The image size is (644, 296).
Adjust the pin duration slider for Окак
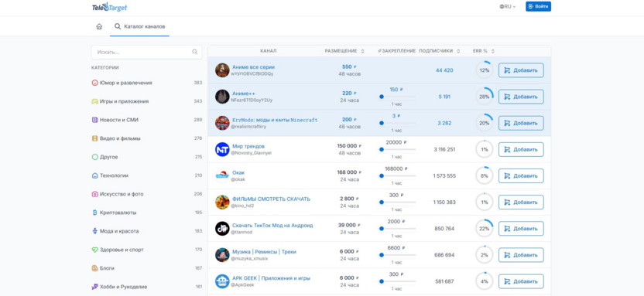pos(397,176)
